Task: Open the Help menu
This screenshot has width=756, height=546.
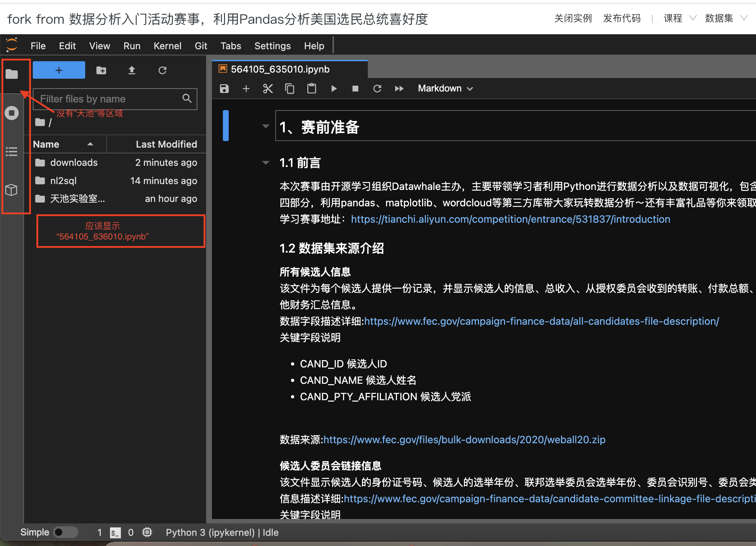Action: (314, 46)
